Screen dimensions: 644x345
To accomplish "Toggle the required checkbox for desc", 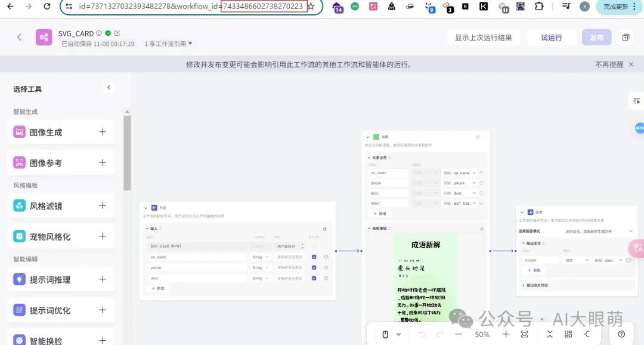I will click(314, 278).
